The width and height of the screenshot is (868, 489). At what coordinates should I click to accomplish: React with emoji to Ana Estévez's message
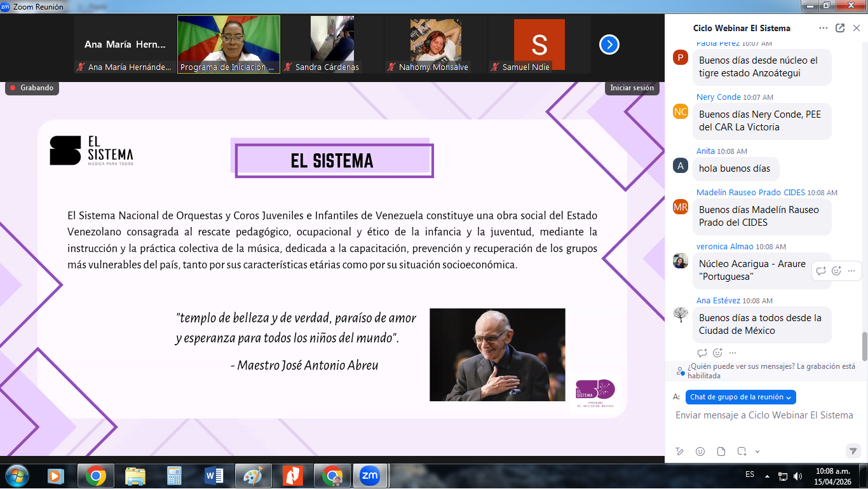point(717,352)
